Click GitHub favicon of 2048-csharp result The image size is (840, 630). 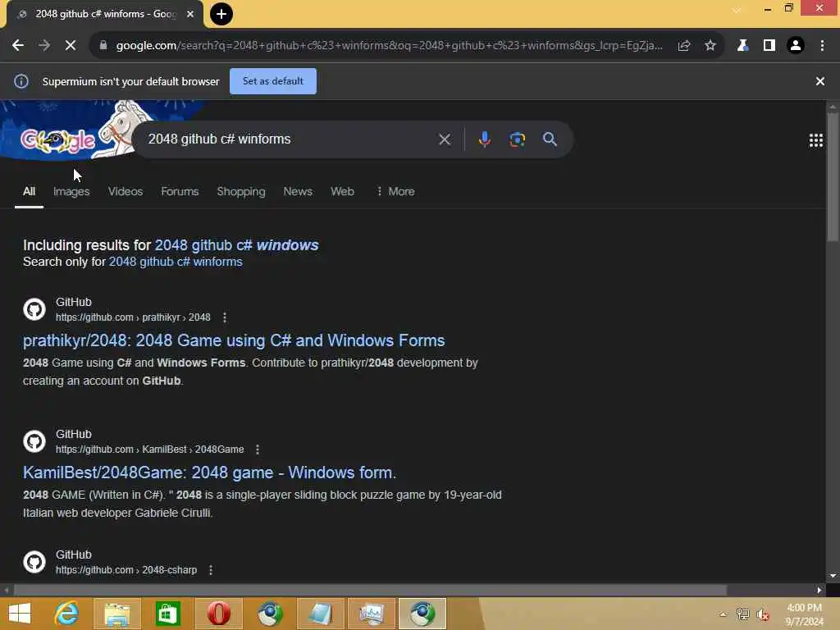coord(34,562)
